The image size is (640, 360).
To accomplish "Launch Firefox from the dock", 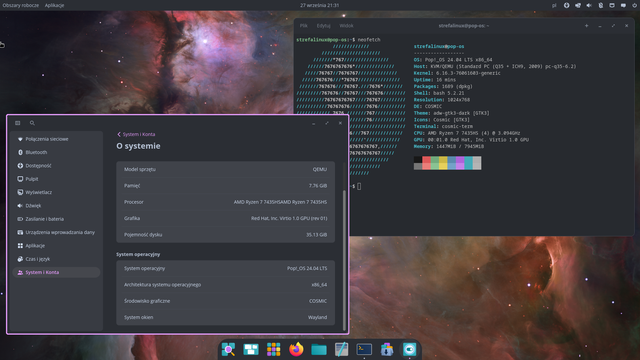I will click(296, 349).
